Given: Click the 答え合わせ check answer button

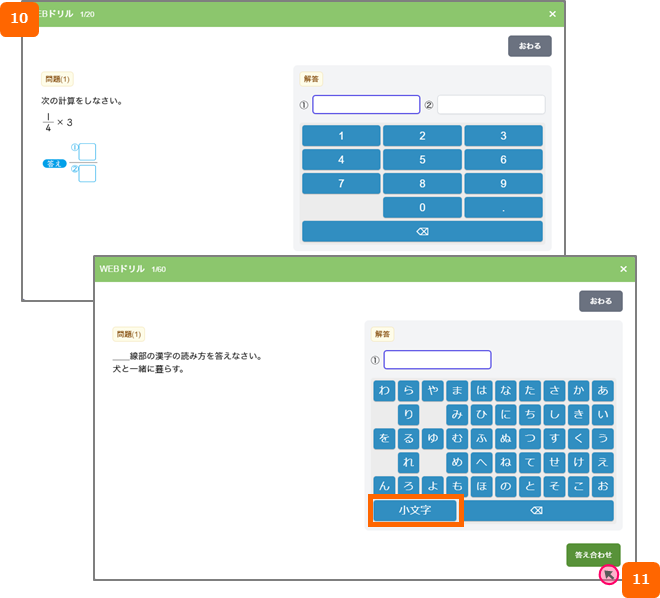Looking at the screenshot, I should 593,554.
